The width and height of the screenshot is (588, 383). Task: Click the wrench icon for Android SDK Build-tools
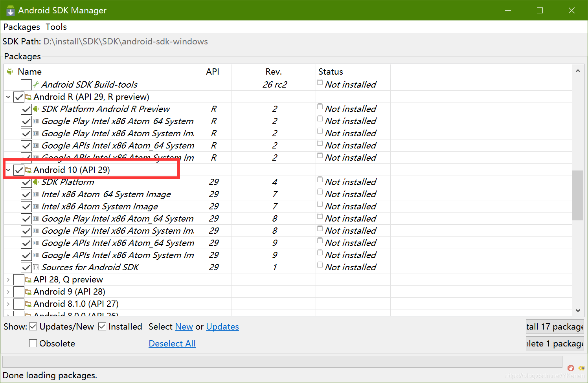[x=36, y=84]
